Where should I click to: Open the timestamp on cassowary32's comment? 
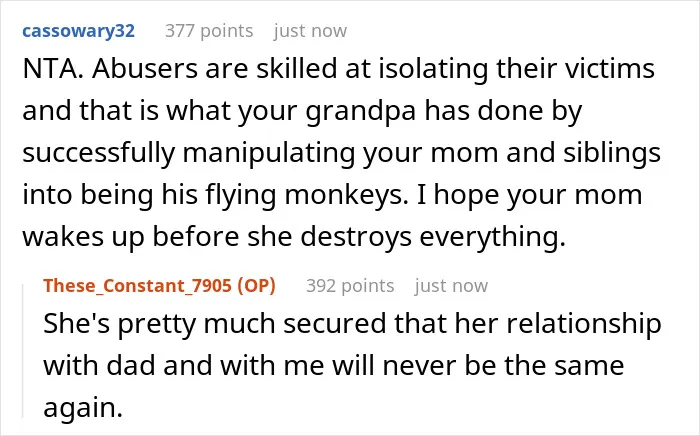310,31
